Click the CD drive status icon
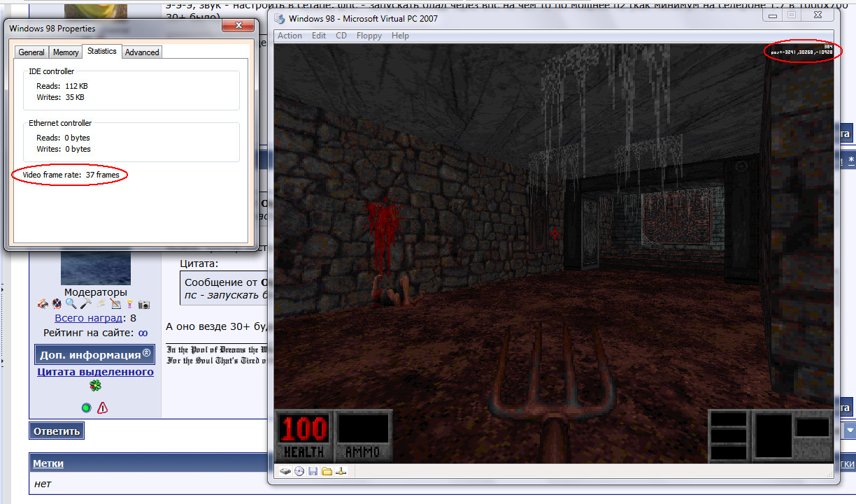This screenshot has width=856, height=504. coord(299,472)
